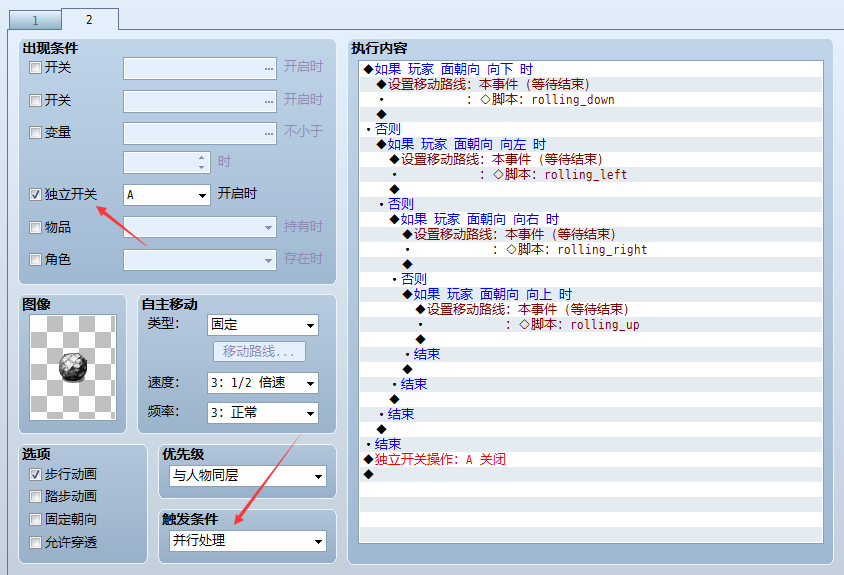Viewport: 844px width, 575px height.
Task: Open the 变量 selection ellipsis field
Action: pos(200,134)
